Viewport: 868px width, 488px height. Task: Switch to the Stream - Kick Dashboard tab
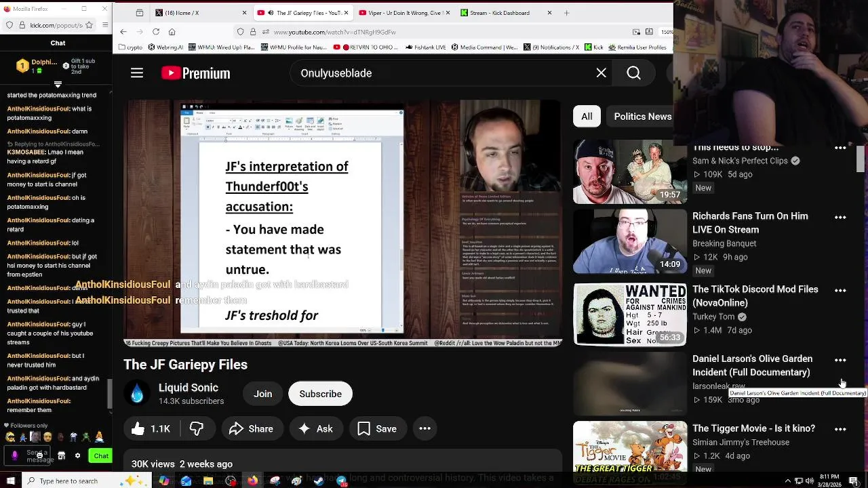pyautogui.click(x=505, y=13)
